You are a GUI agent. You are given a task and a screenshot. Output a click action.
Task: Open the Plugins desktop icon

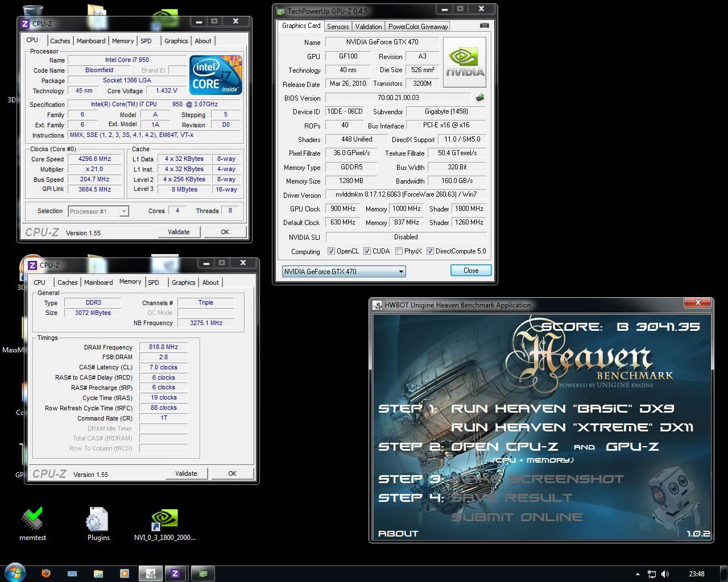[x=98, y=524]
